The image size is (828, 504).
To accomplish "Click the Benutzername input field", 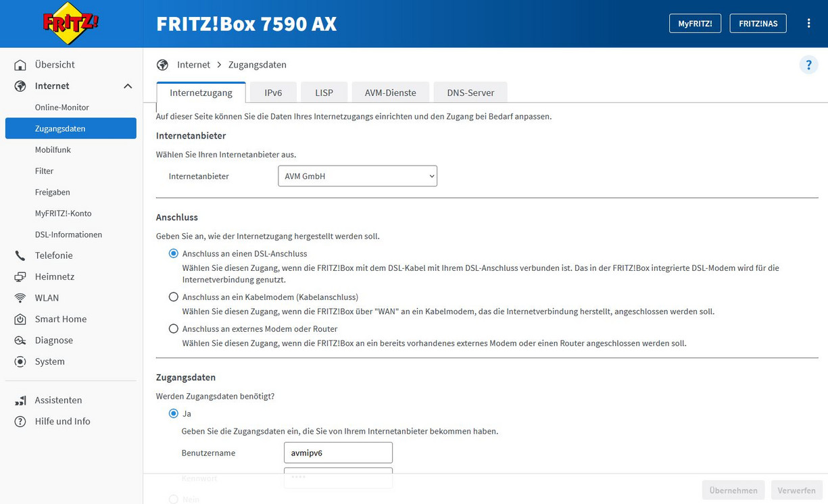I will pyautogui.click(x=338, y=453).
